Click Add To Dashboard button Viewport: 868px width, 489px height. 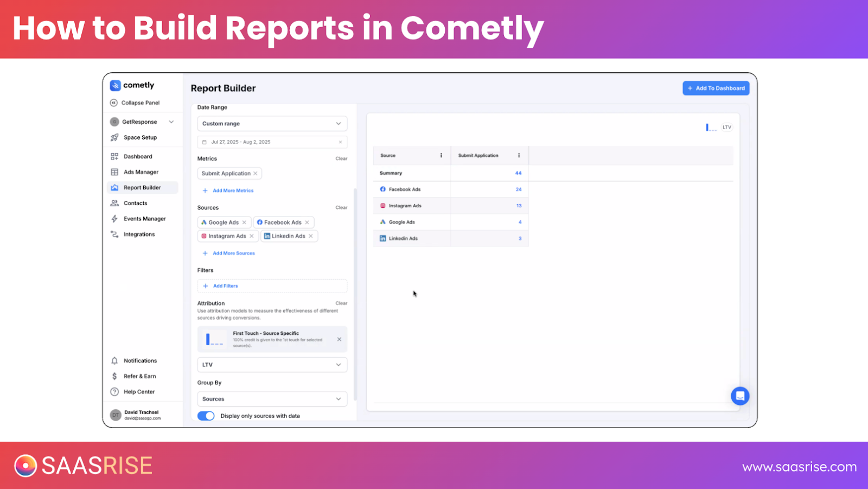pyautogui.click(x=716, y=88)
